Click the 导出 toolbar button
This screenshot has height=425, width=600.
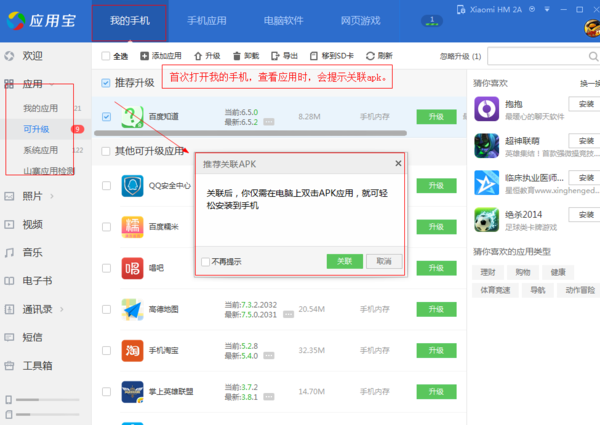coord(284,56)
